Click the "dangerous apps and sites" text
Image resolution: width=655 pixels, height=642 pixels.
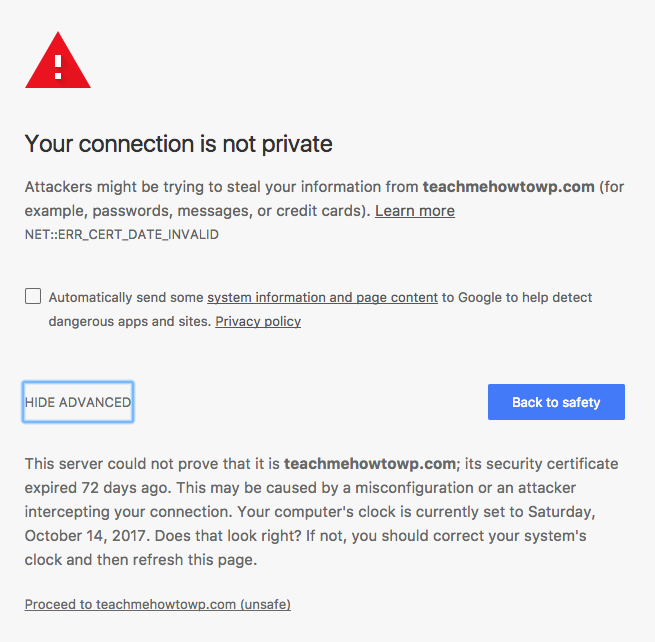coord(129,321)
